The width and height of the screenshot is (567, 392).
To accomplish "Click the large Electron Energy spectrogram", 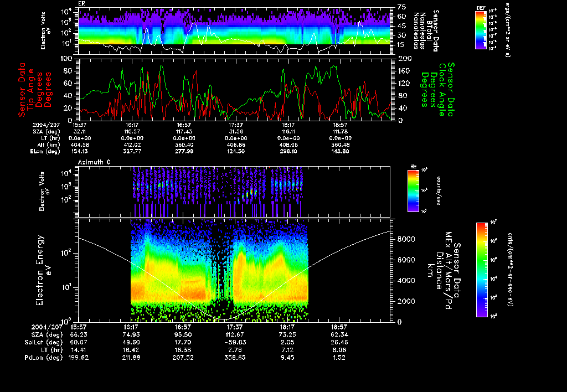I will coord(234,271).
